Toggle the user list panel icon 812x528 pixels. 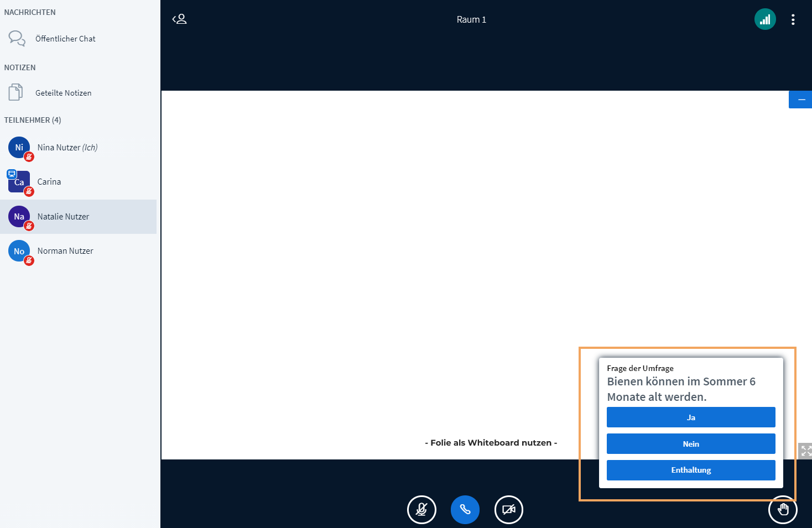[x=179, y=19]
